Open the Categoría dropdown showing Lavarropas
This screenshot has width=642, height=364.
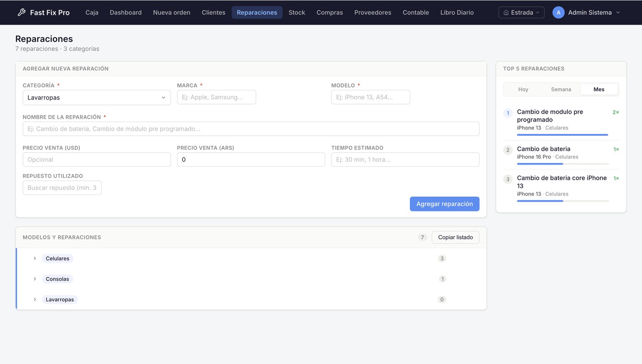[97, 97]
